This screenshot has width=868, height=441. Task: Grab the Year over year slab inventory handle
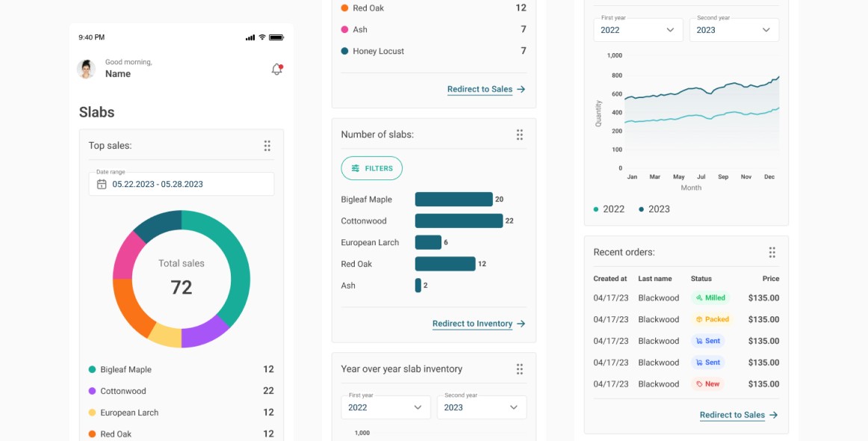click(520, 369)
